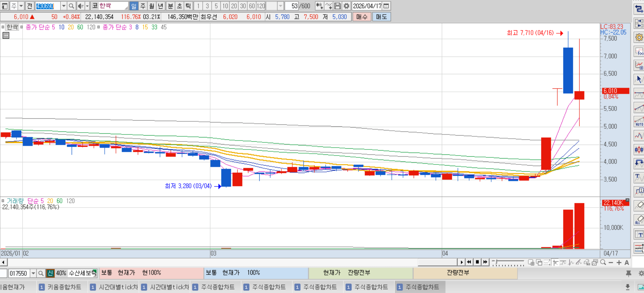Select the AUTO trendline tool
644x293 pixels.
[x=639, y=122]
